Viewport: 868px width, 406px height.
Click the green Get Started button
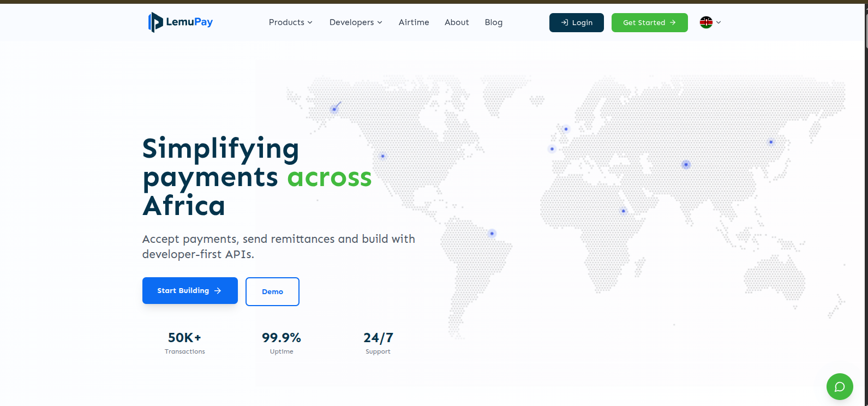tap(649, 22)
